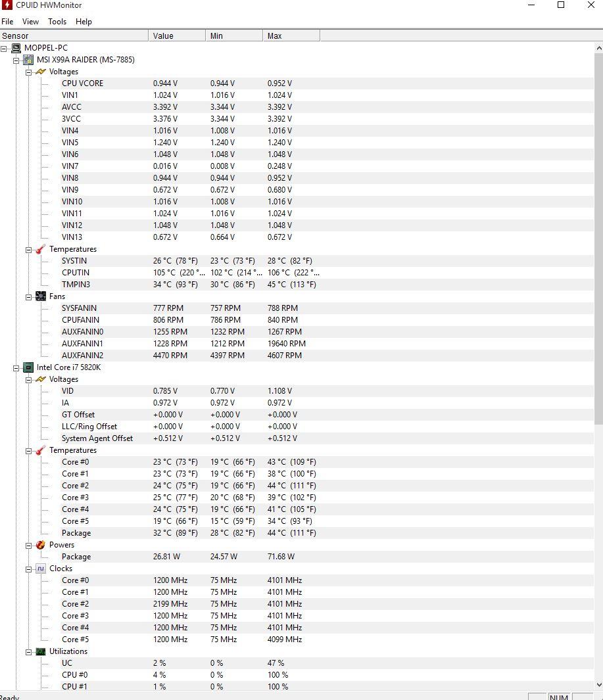Click the scrollbar down arrow
Viewport: 603px width, 700px height.
coord(598,685)
